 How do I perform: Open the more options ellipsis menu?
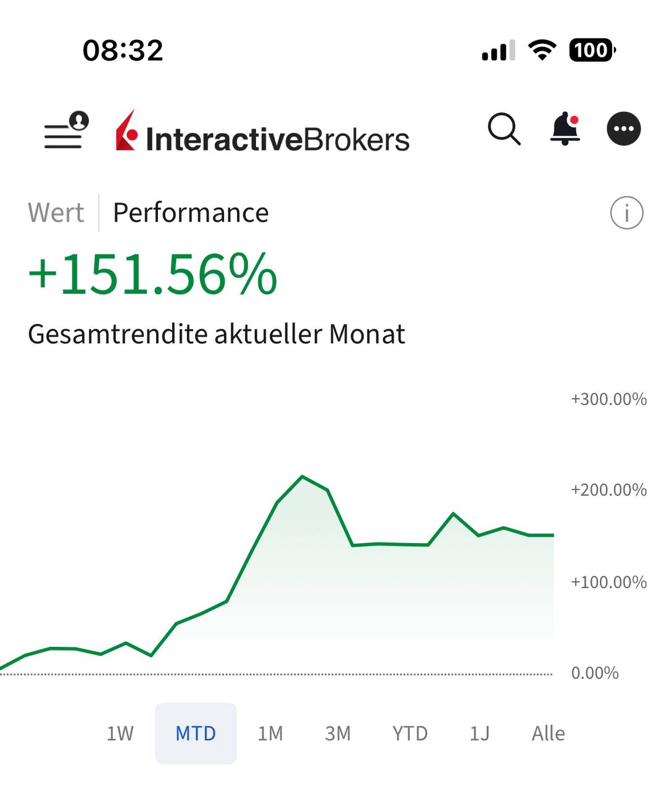point(623,129)
